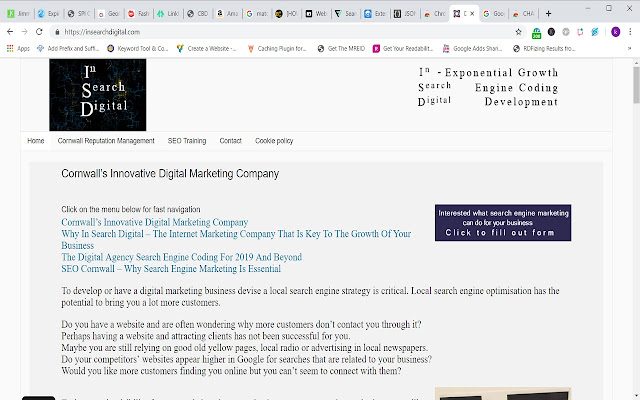Viewport: 640px width, 400px height.
Task: Close the active inSearchDigital tab
Action: coord(472,13)
